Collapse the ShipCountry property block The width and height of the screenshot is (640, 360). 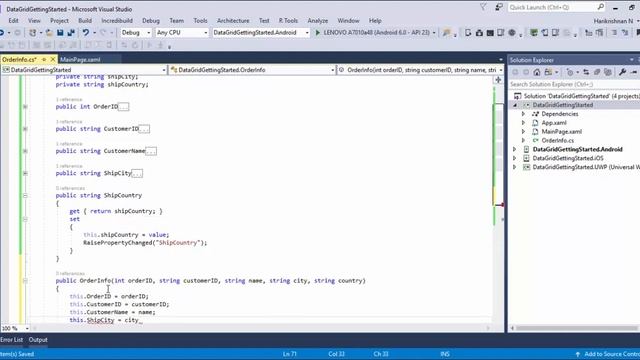[x=25, y=196]
